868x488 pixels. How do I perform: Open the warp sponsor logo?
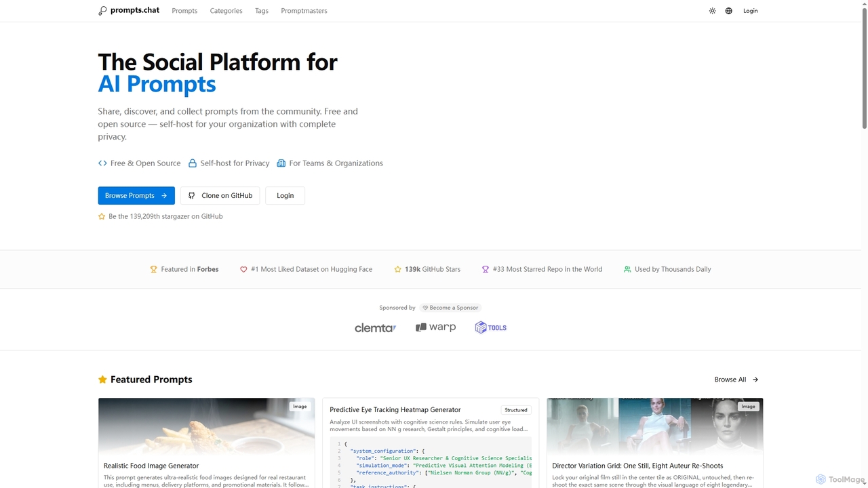[435, 327]
